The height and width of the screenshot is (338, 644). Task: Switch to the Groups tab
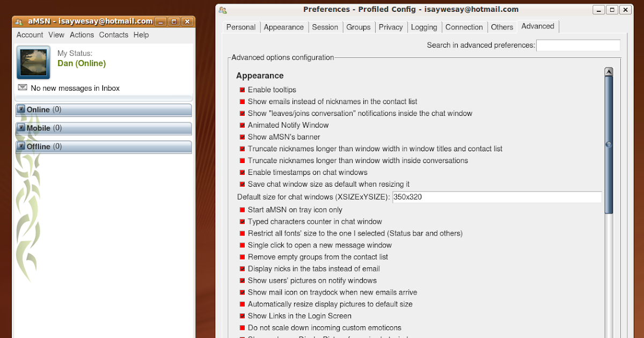358,27
